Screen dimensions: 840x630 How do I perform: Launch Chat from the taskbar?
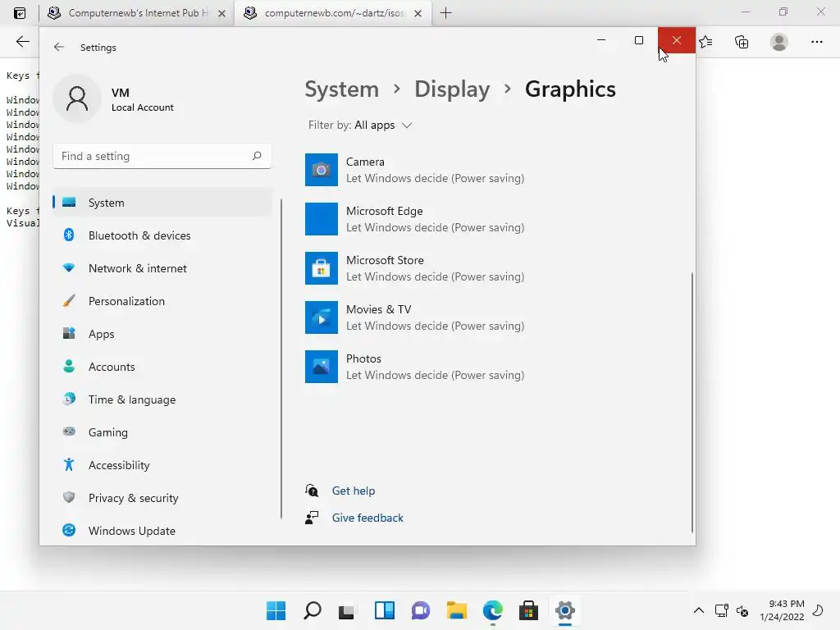(421, 610)
